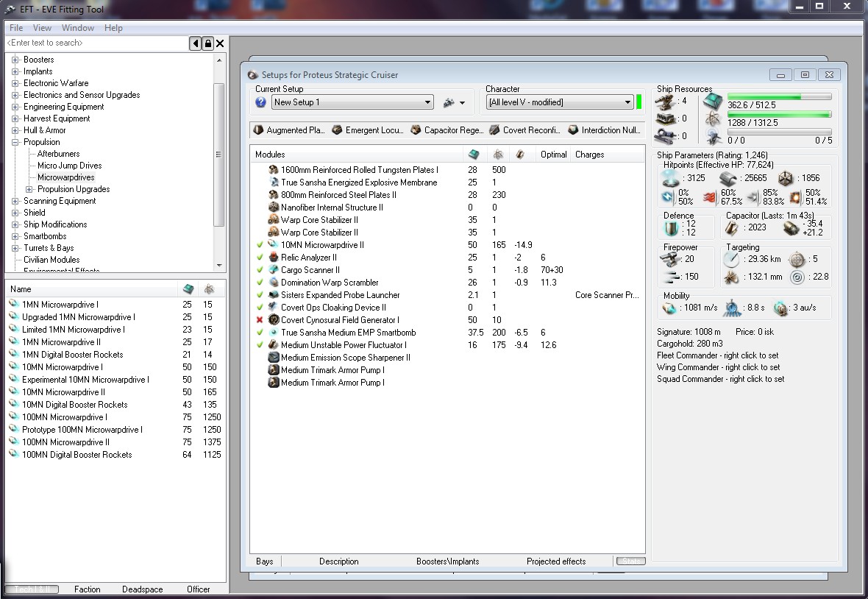Clear search with the X icon
This screenshot has height=599, width=868.
tap(220, 43)
